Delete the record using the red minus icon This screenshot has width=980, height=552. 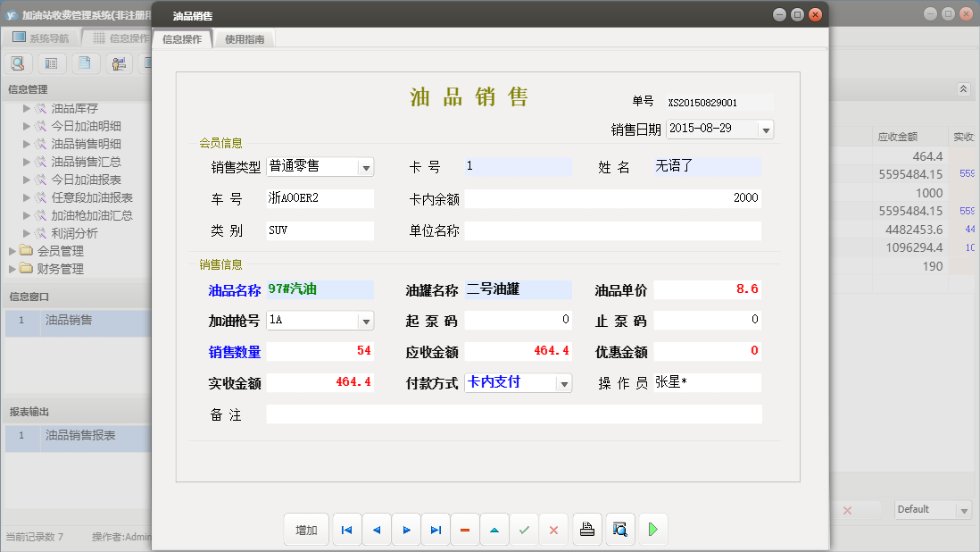pyautogui.click(x=465, y=529)
